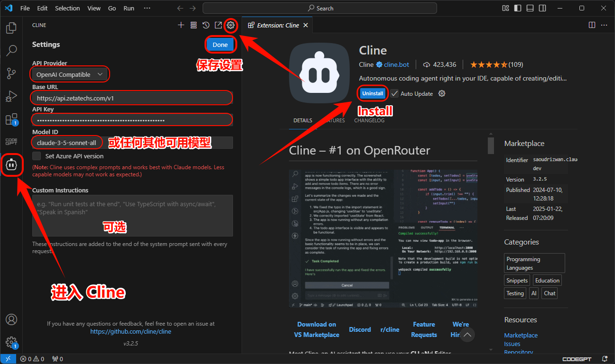Open Cline task history icon
The image size is (615, 364).
206,25
